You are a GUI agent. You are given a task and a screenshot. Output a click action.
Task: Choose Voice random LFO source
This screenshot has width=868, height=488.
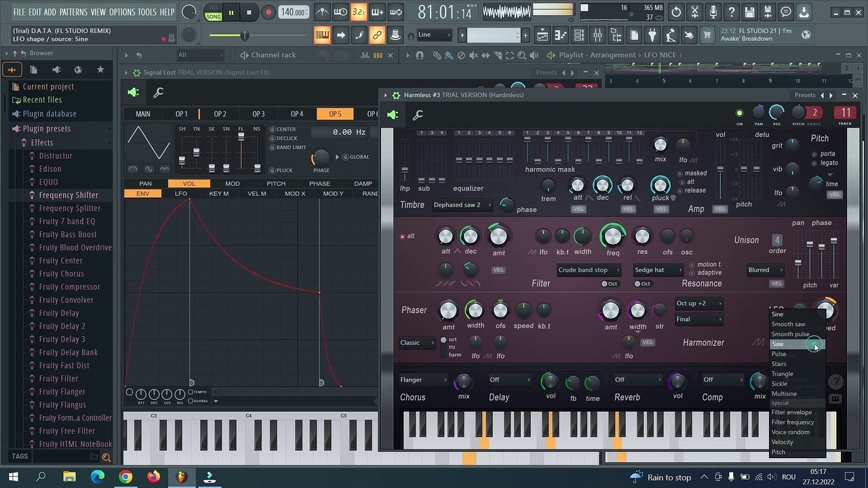click(797, 432)
